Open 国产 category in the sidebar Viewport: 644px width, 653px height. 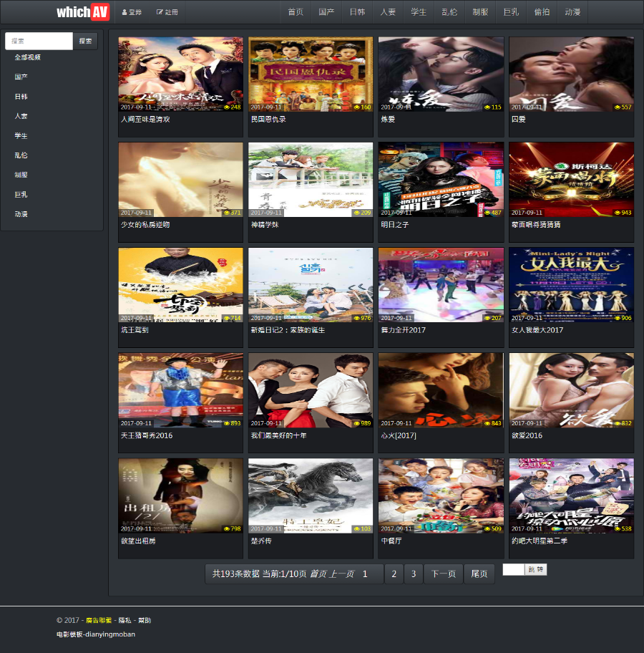click(x=21, y=77)
